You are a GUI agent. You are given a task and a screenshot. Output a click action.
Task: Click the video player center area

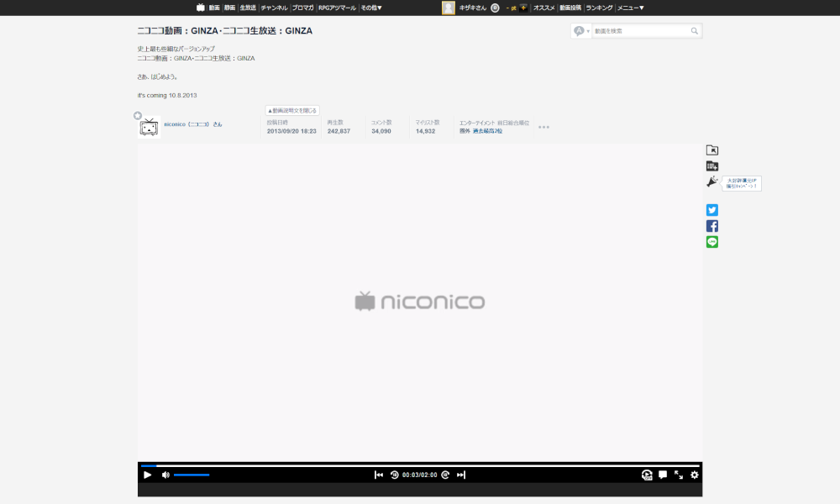pyautogui.click(x=420, y=302)
